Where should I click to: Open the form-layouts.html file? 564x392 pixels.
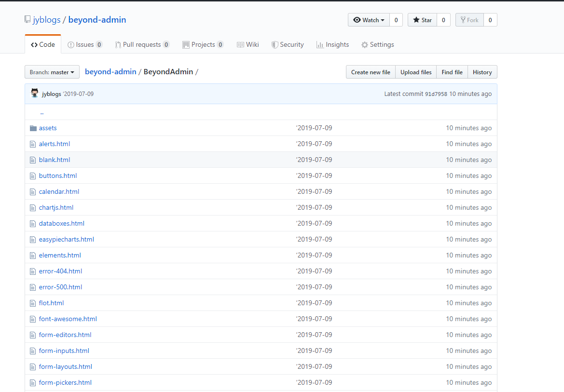pos(66,366)
